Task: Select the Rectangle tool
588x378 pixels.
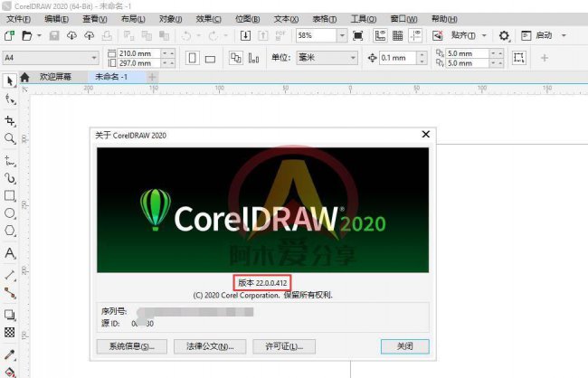Action: coord(10,195)
